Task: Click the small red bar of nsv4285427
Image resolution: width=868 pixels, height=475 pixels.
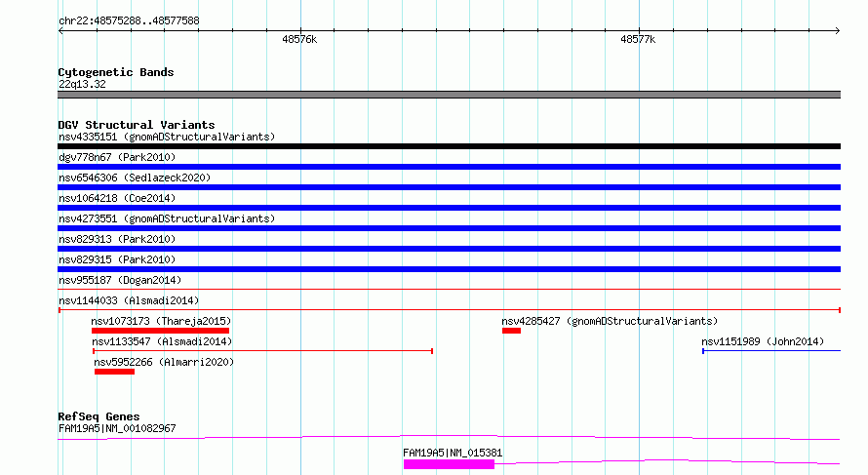Action: tap(511, 331)
